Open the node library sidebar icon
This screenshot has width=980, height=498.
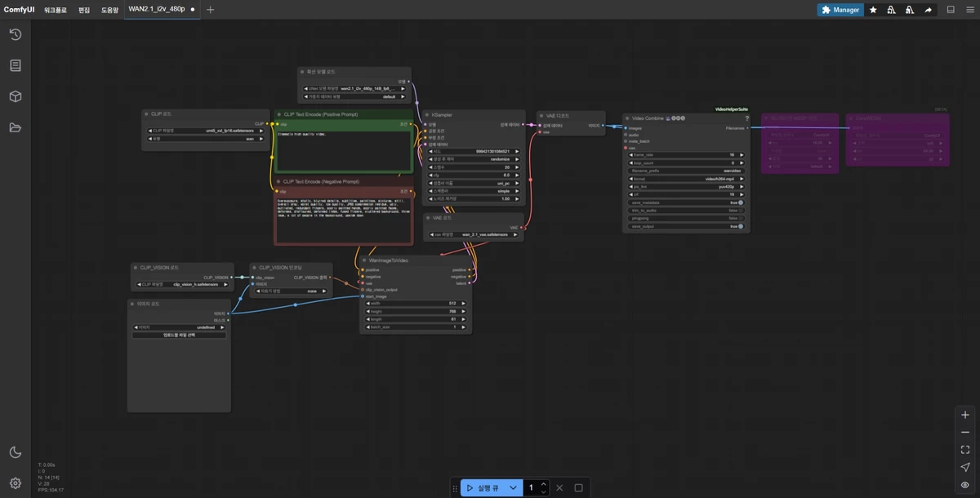pos(15,65)
